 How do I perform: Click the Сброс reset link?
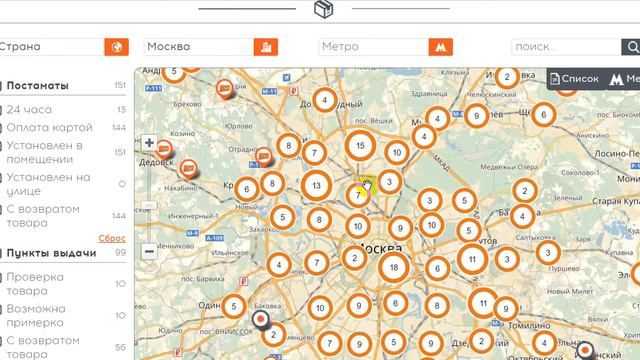point(112,238)
